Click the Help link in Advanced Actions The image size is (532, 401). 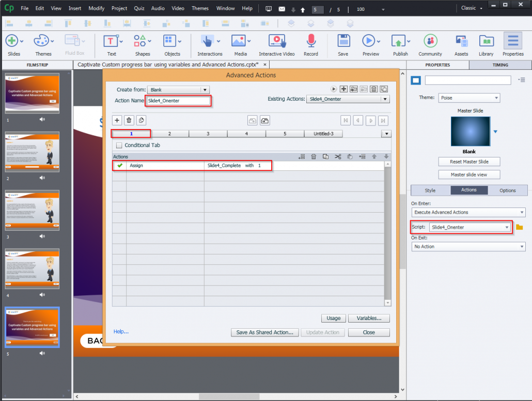point(121,331)
